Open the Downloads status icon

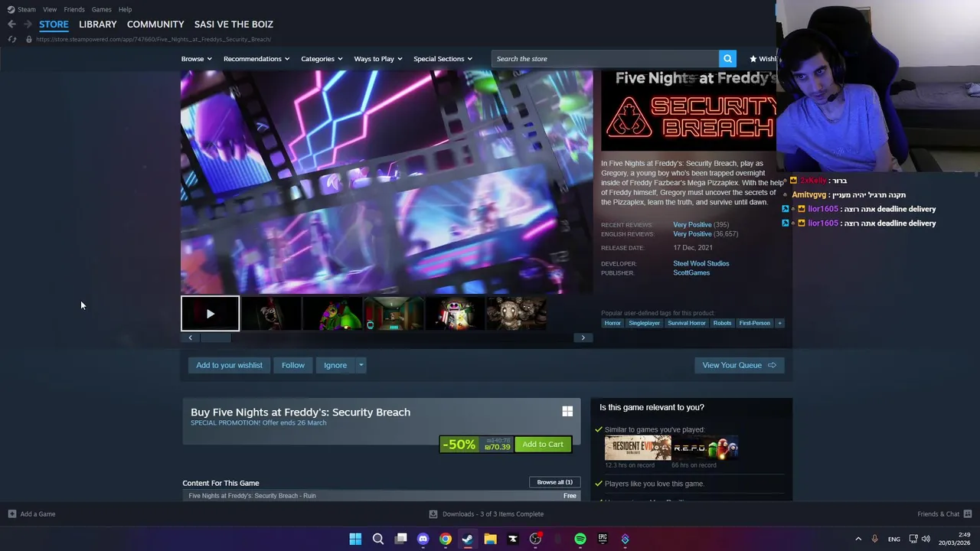coord(433,514)
